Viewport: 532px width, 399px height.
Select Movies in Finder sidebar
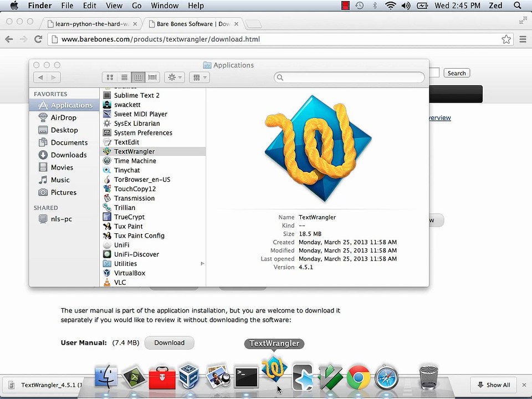64,167
